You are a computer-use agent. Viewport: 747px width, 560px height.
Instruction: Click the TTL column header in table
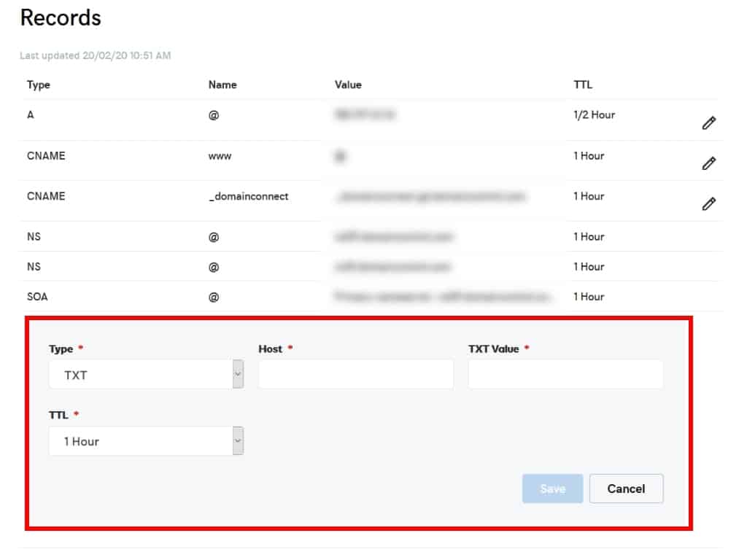pos(583,85)
